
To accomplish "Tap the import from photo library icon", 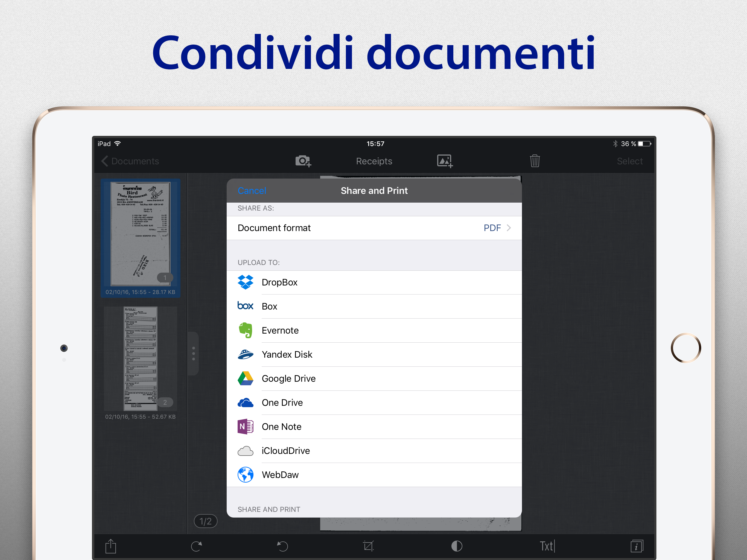I will tap(444, 161).
